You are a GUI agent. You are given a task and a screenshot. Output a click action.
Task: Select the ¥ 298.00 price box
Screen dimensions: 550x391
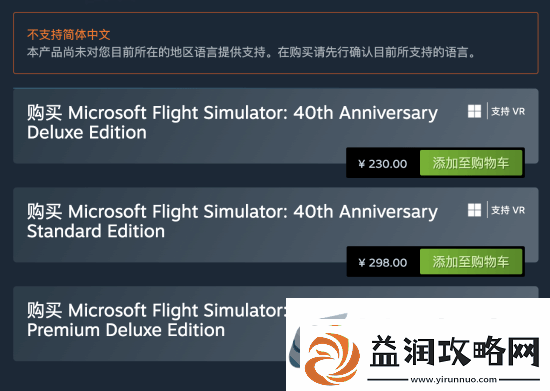(383, 263)
